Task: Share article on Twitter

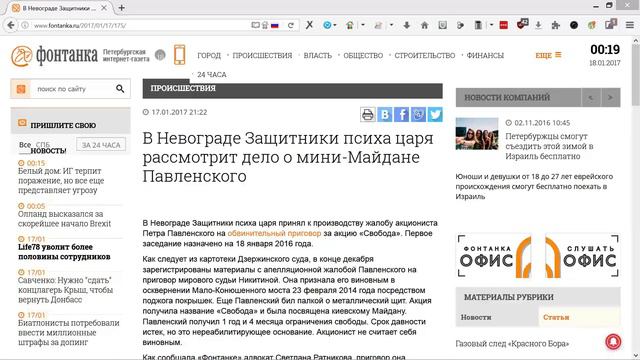Action: pos(435,115)
